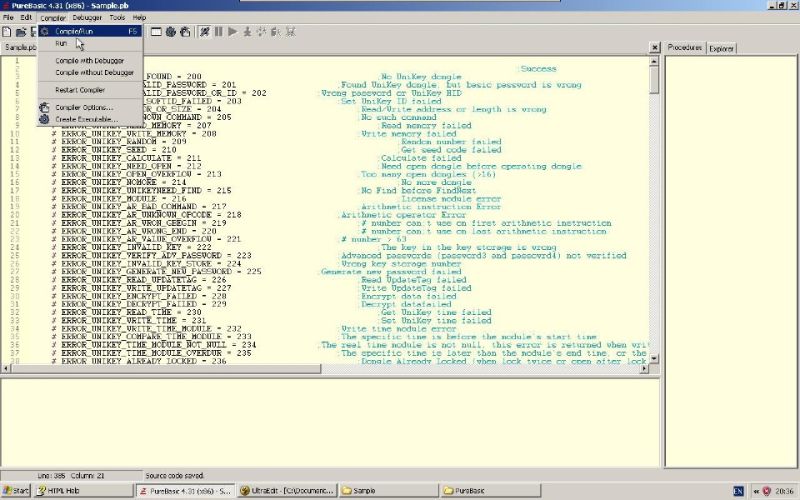The width and height of the screenshot is (800, 500).
Task: Switch to UltraEdit taskbar button
Action: [x=287, y=491]
